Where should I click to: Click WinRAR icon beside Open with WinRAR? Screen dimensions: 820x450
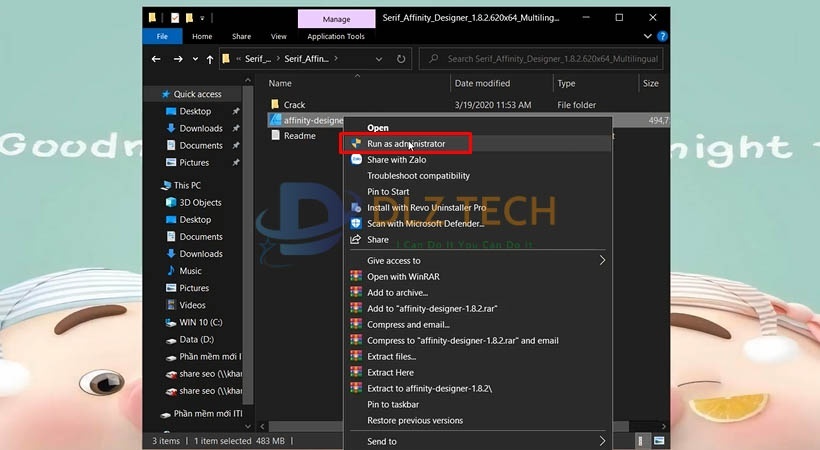[356, 276]
